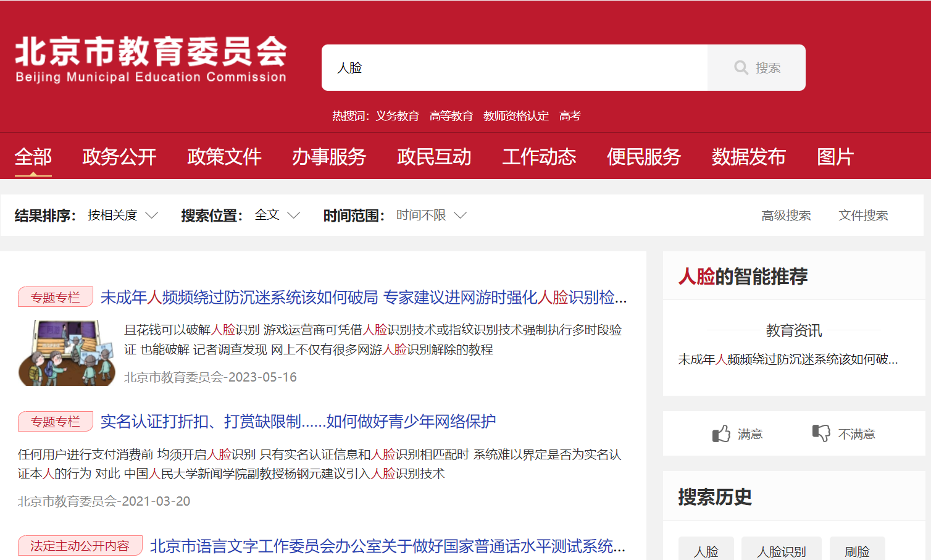Open the 文件搜索 link
931x560 pixels.
coord(863,215)
